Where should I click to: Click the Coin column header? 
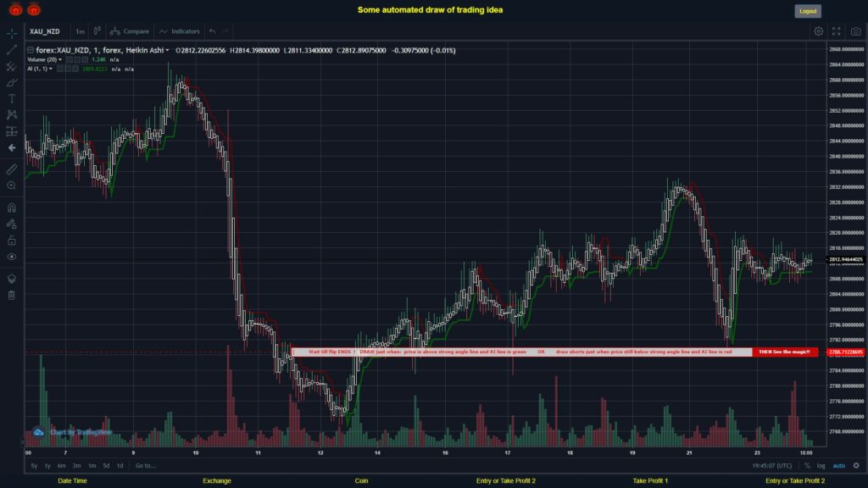pos(361,481)
